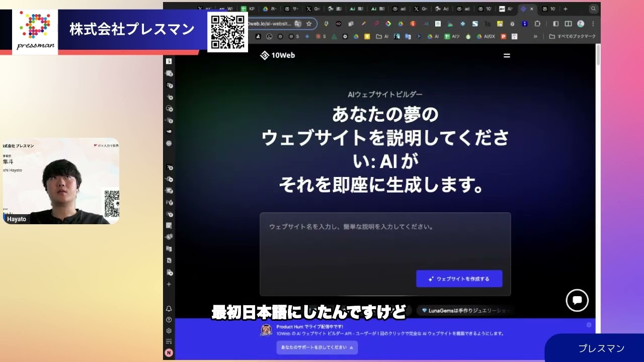Open the help question-mark icon in sidebar

pos(169,320)
